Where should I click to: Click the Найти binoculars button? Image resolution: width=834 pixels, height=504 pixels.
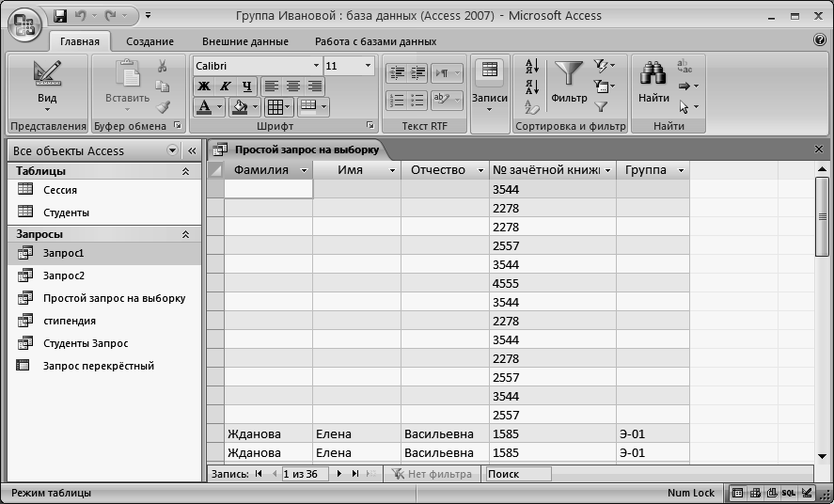tap(653, 82)
